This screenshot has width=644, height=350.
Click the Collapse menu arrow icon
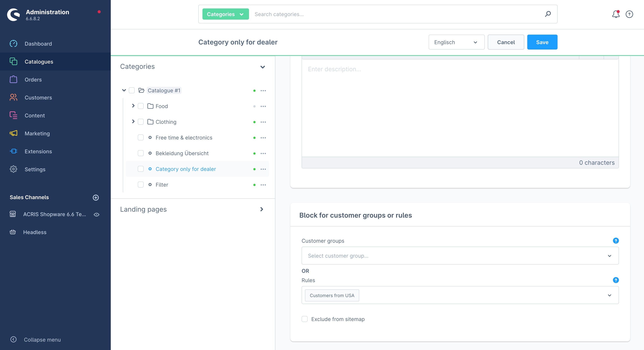tap(13, 339)
